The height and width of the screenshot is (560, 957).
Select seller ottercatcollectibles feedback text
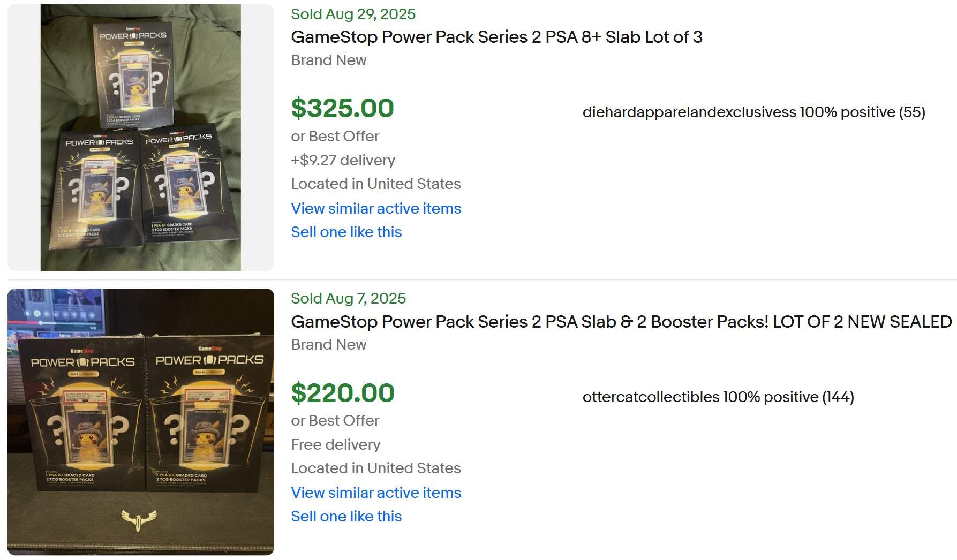pos(718,397)
